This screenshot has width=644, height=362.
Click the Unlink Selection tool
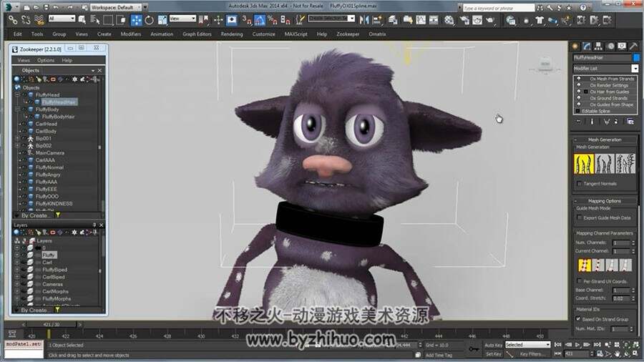point(26,19)
